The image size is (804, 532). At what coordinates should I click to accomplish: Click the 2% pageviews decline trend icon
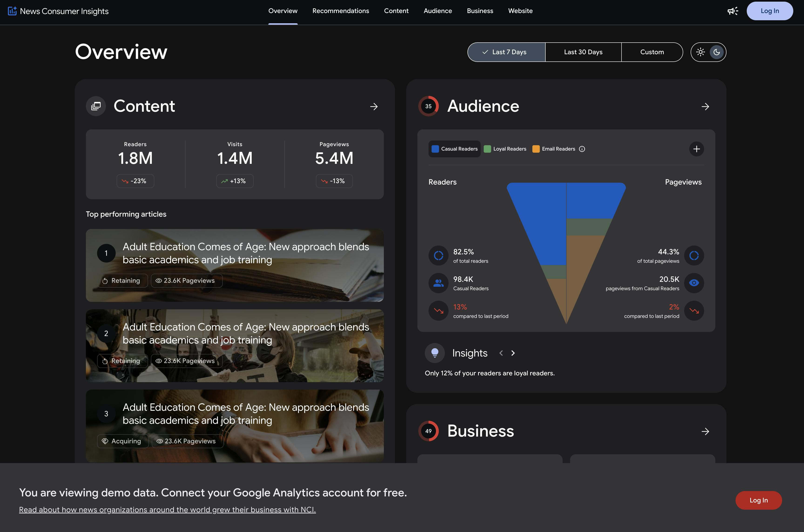pos(694,311)
